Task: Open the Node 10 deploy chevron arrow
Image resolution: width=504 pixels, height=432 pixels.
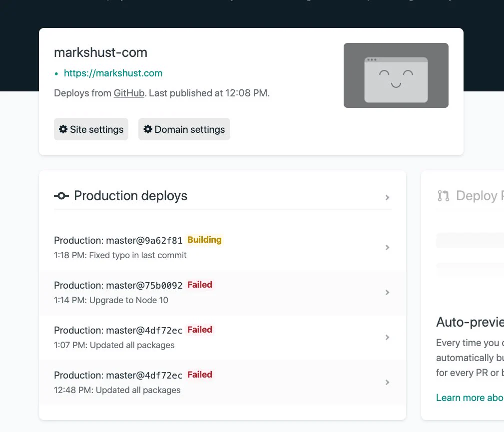Action: (x=387, y=293)
